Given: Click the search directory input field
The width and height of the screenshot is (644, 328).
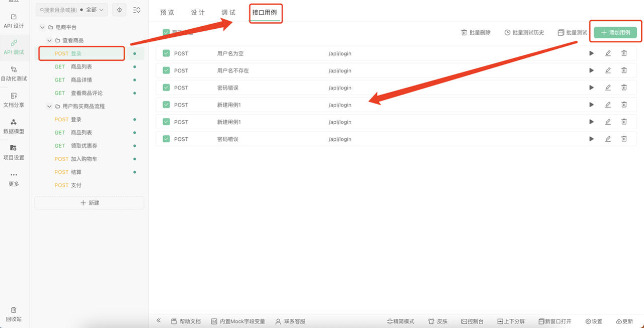Looking at the screenshot, I should [x=59, y=10].
